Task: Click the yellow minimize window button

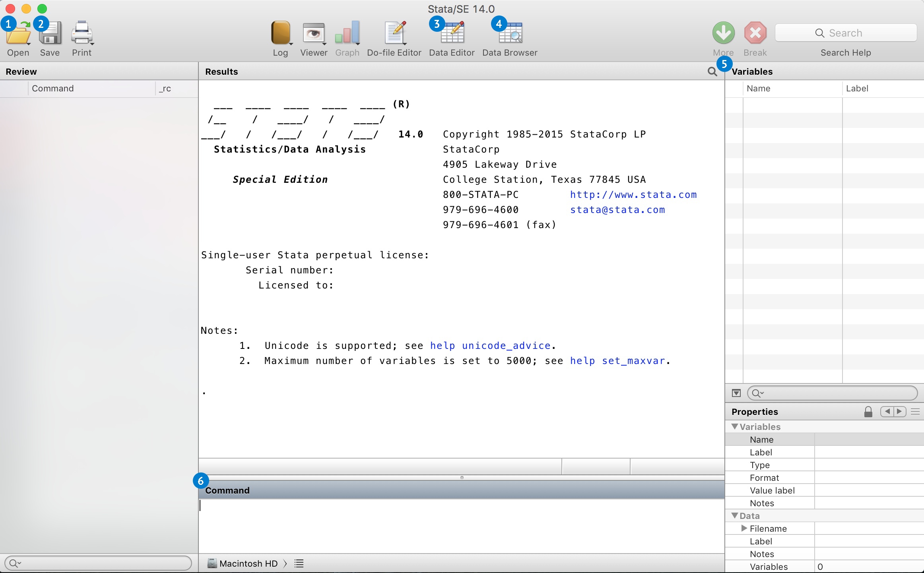Action: tap(26, 8)
